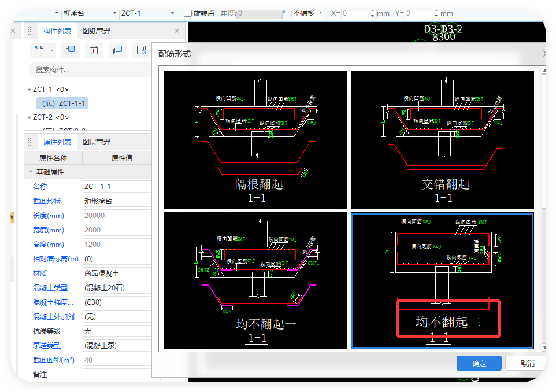Click the delete trash icon
Image resolution: width=556 pixels, height=392 pixels.
point(94,50)
